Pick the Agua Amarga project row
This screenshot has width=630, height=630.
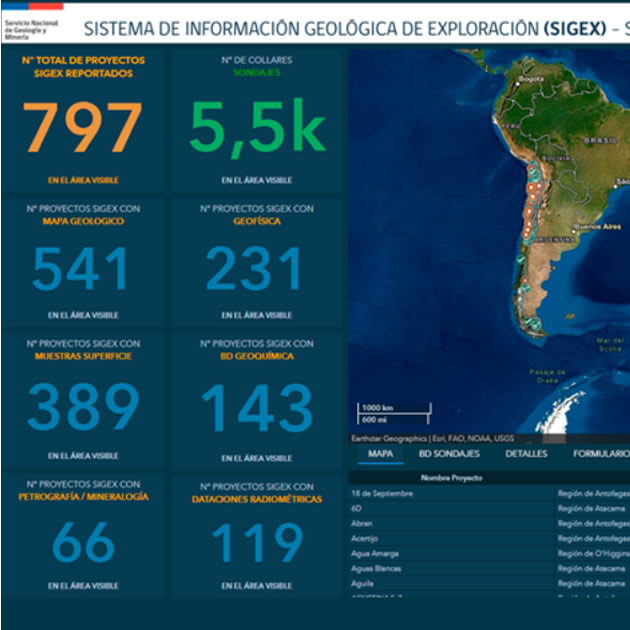(450, 553)
